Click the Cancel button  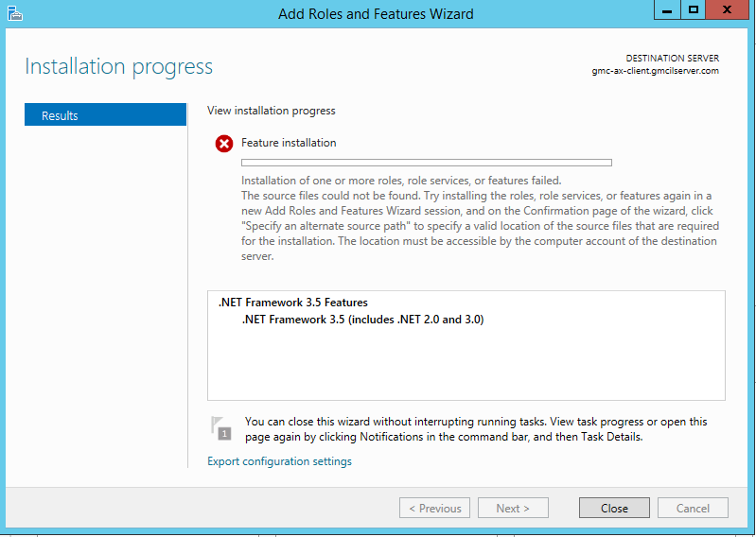(x=693, y=508)
